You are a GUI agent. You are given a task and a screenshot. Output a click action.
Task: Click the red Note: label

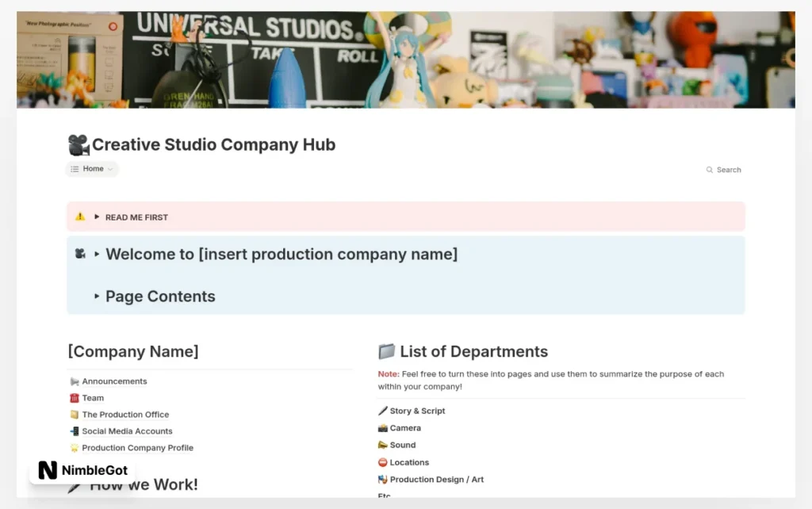[x=389, y=374]
